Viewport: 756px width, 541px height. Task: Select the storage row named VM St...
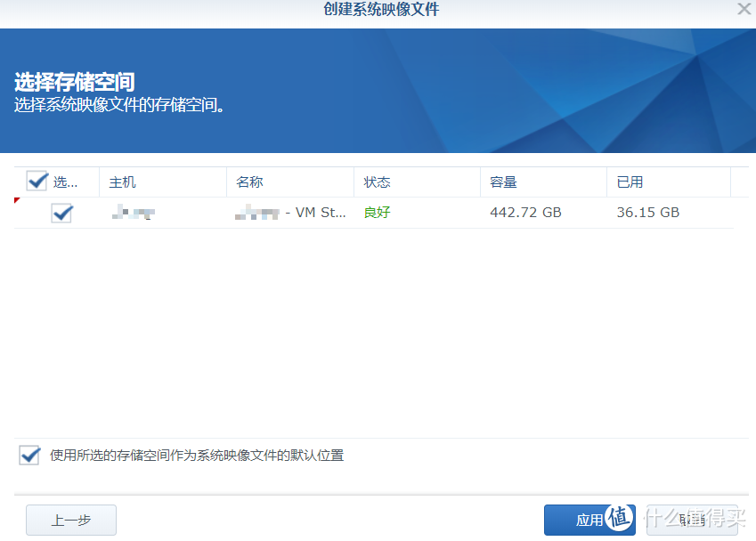coord(315,214)
